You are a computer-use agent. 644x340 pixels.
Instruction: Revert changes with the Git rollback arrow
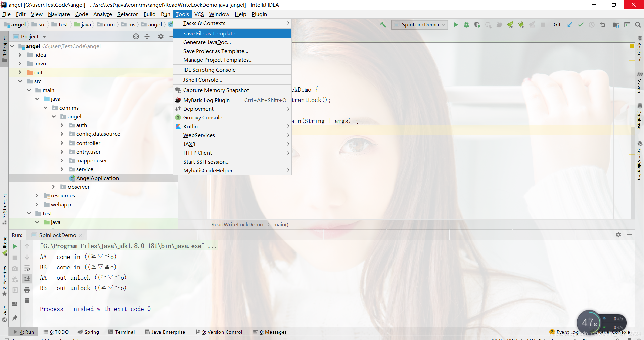pyautogui.click(x=603, y=25)
